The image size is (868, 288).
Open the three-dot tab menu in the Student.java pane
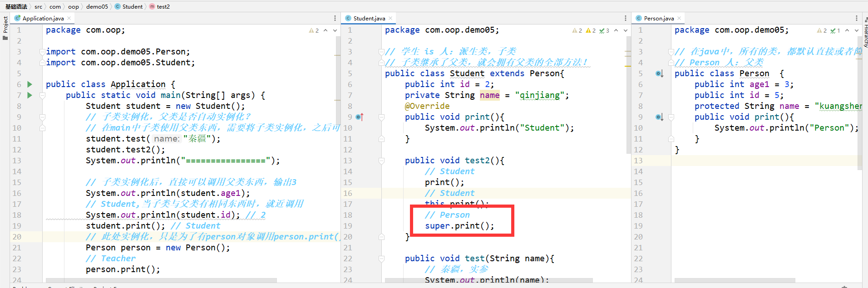click(626, 18)
